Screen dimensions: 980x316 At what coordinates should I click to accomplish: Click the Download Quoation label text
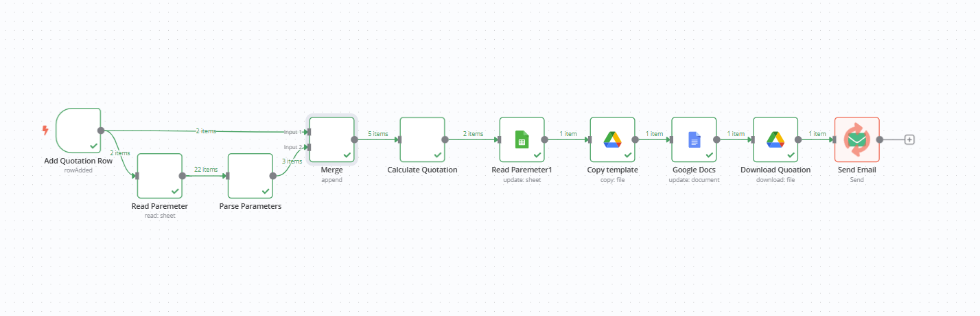point(775,170)
